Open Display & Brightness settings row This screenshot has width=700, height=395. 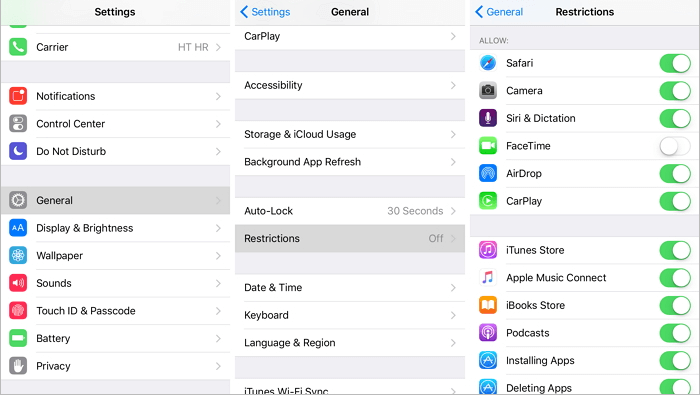click(x=115, y=228)
